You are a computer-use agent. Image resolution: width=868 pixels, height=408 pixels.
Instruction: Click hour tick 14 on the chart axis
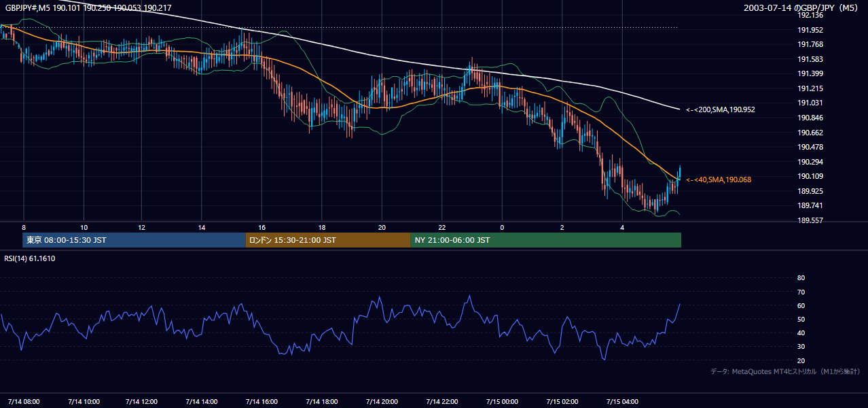(x=202, y=227)
